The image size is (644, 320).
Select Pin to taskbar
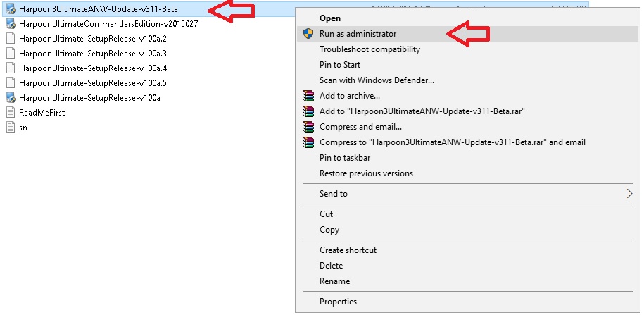point(345,158)
